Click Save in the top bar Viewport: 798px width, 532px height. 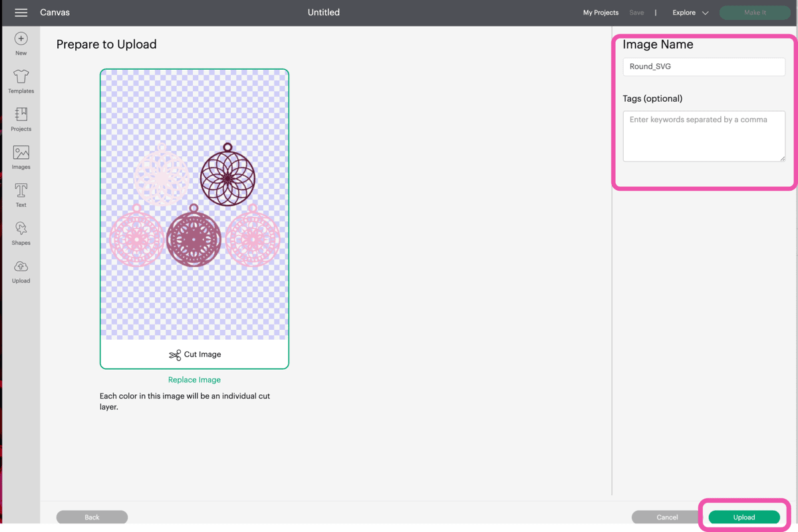[x=636, y=13]
